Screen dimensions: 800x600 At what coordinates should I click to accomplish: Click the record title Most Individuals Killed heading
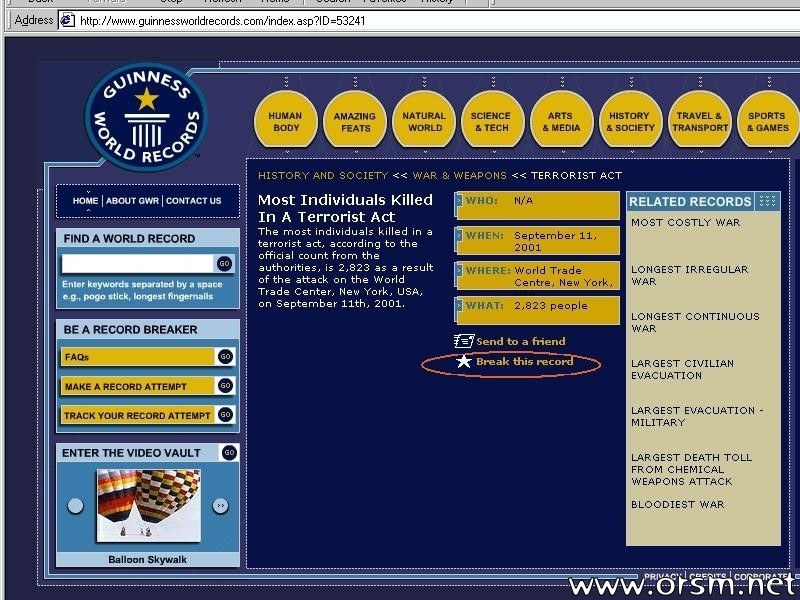[x=345, y=208]
